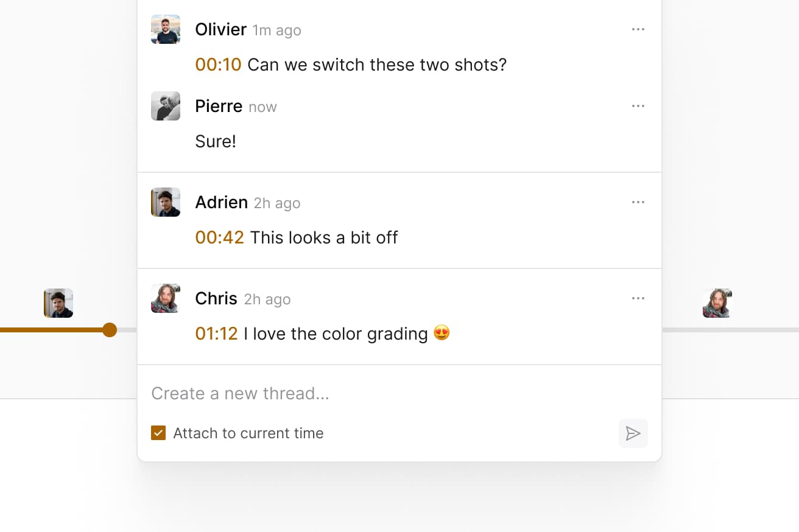
Task: Open more options for Olivier's comment
Action: [638, 29]
